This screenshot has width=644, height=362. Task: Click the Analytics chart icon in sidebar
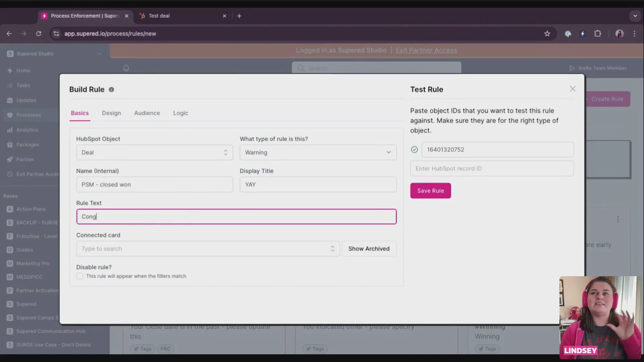click(10, 130)
